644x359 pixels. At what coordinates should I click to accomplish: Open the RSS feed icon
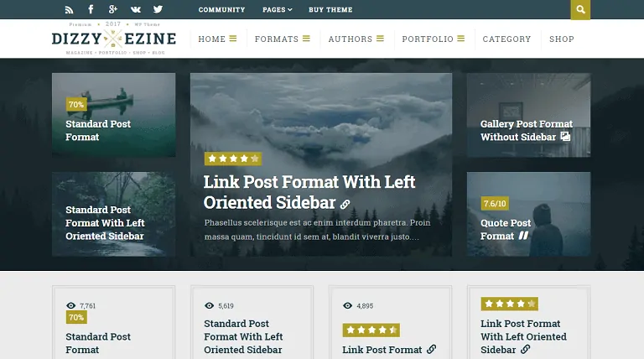pyautogui.click(x=69, y=9)
